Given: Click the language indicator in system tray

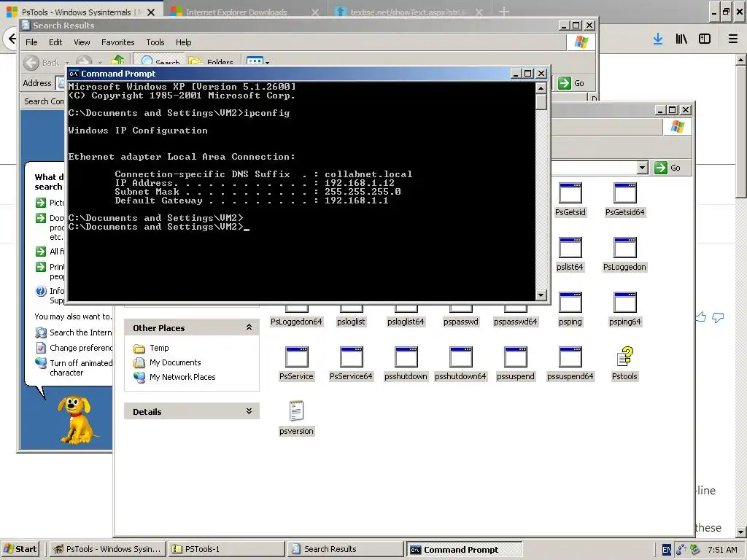Looking at the screenshot, I should click(667, 550).
